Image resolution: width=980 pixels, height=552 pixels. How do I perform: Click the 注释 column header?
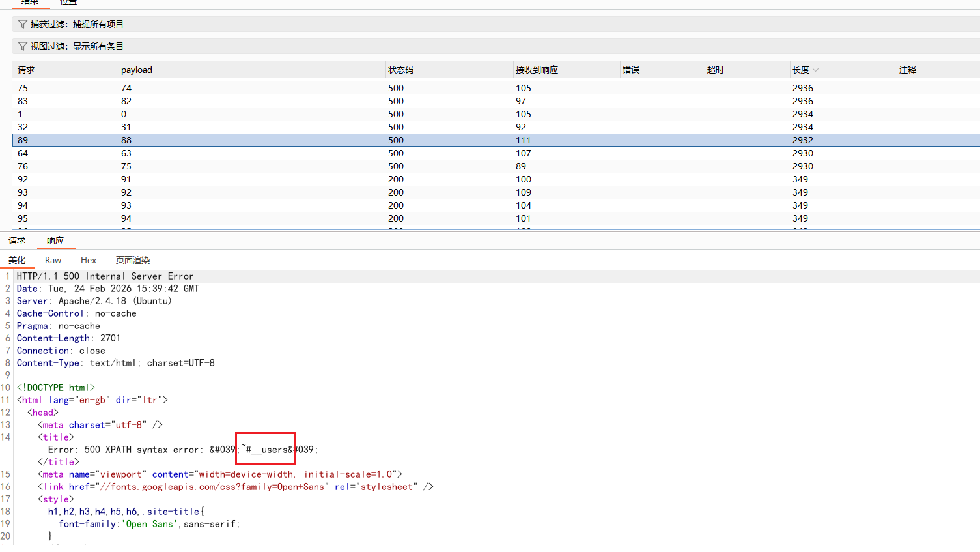[908, 70]
